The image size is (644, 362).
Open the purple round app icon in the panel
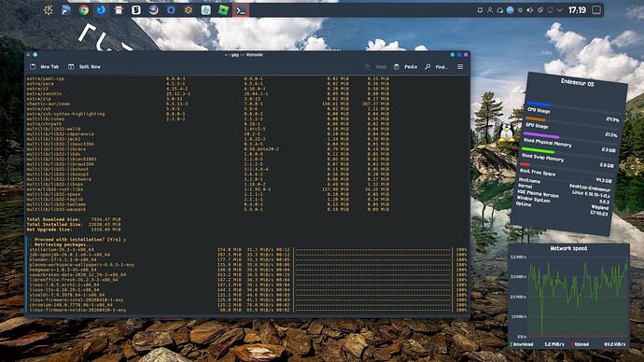[x=154, y=10]
